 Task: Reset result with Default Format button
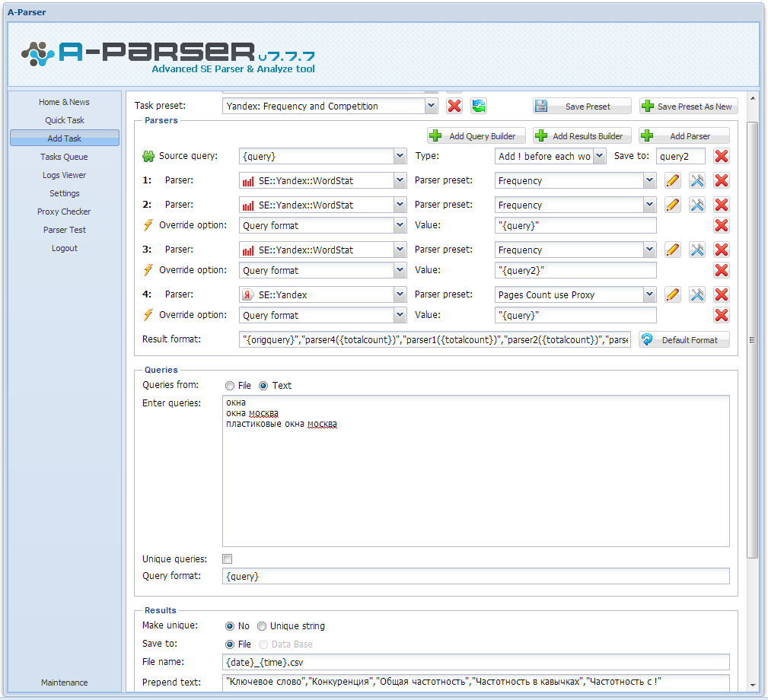pyautogui.click(x=684, y=339)
